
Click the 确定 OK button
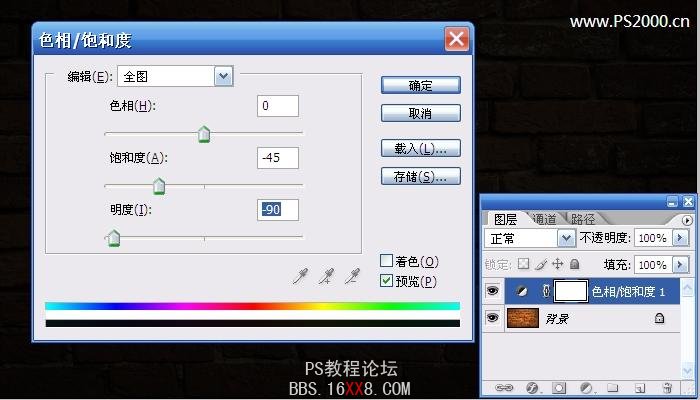[x=421, y=85]
